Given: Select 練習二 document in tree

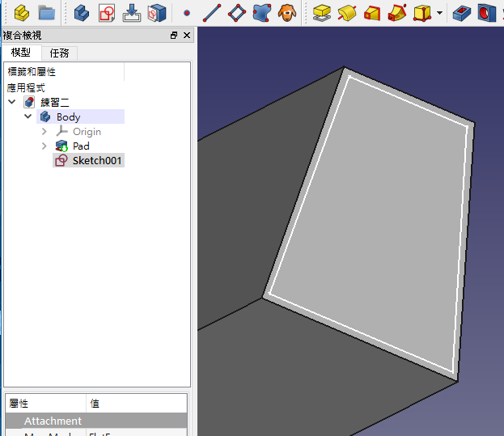Looking at the screenshot, I should (55, 102).
